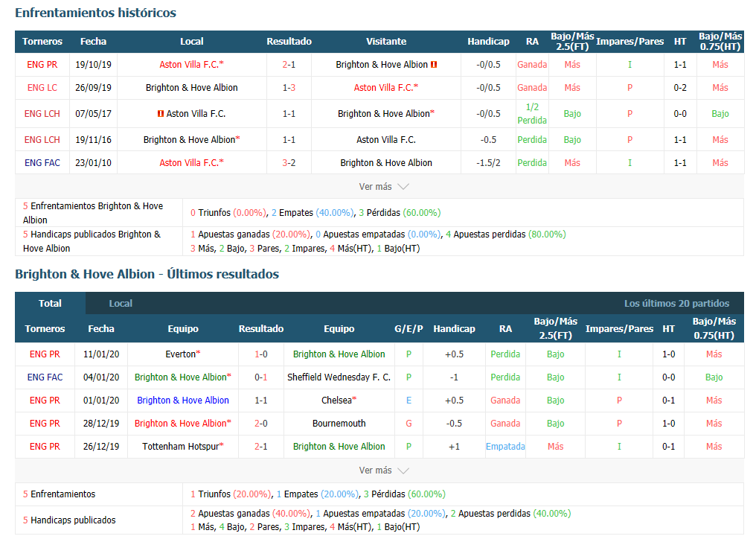Open the 1-3 result of the 26/09/19 match
This screenshot has width=756, height=539.
tap(289, 88)
